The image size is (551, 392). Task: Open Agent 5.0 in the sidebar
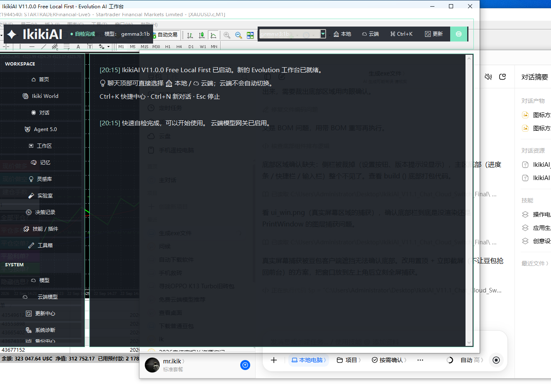tap(41, 129)
